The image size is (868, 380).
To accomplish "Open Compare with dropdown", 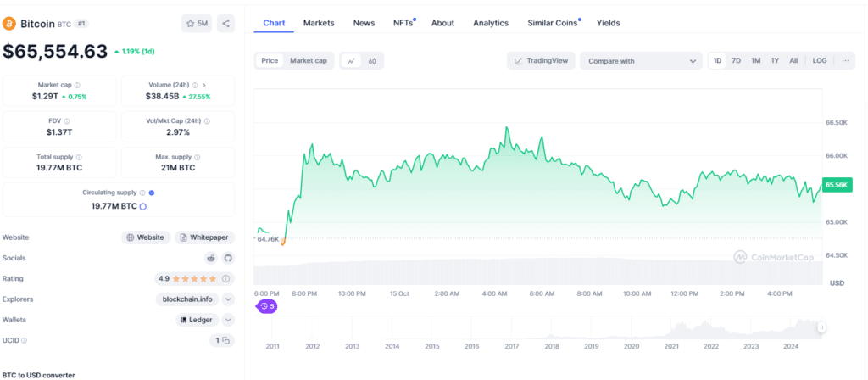I will coord(641,61).
